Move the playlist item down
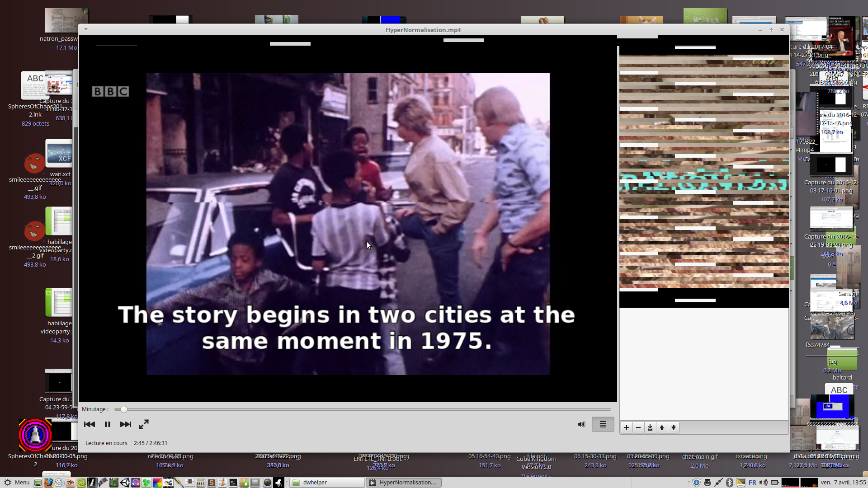The image size is (868, 488). coord(674,427)
